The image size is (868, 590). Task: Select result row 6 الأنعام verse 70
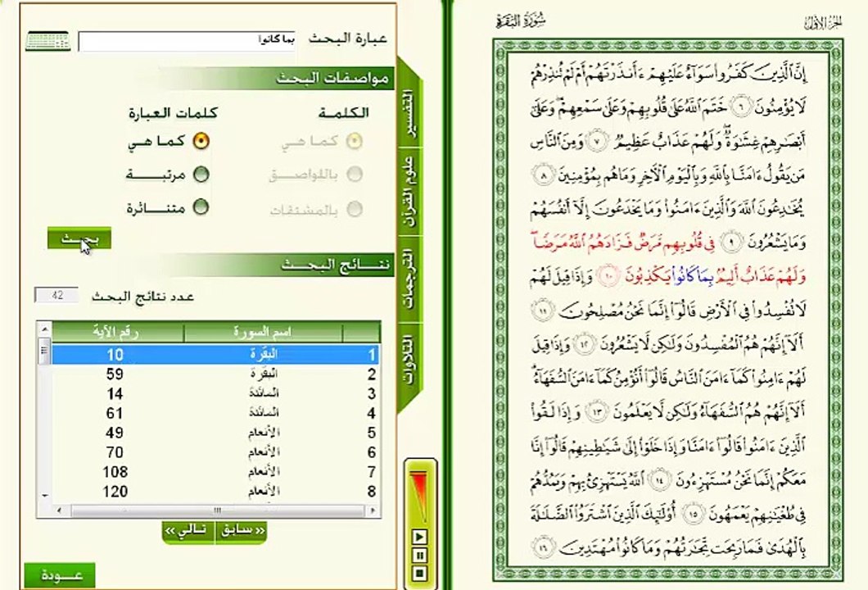[216, 452]
